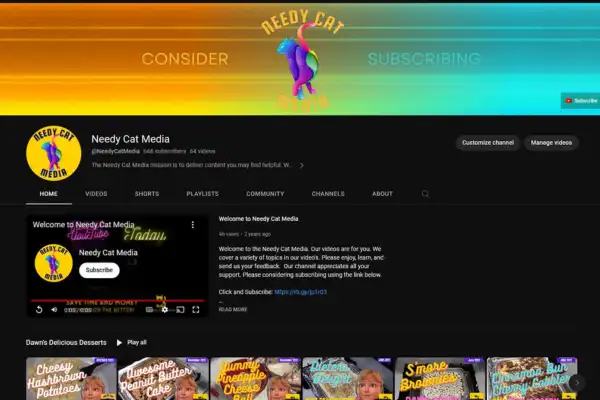Click READ MORE under video description

coord(233,309)
